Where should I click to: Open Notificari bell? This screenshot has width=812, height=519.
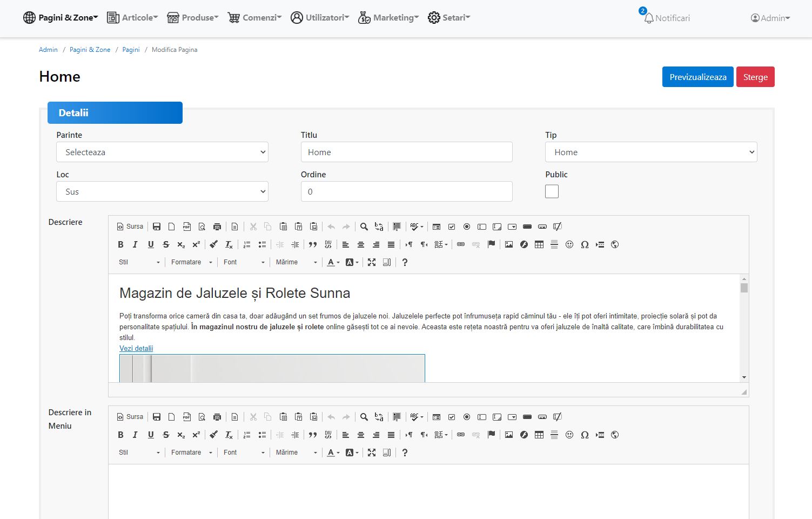point(667,18)
